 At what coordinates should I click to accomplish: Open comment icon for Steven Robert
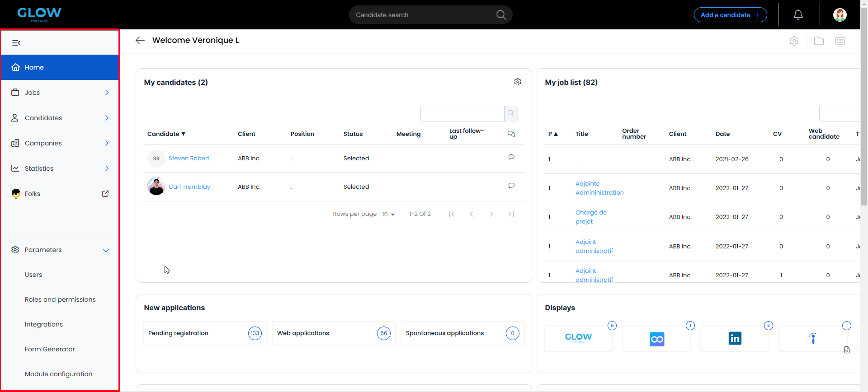[x=511, y=157]
